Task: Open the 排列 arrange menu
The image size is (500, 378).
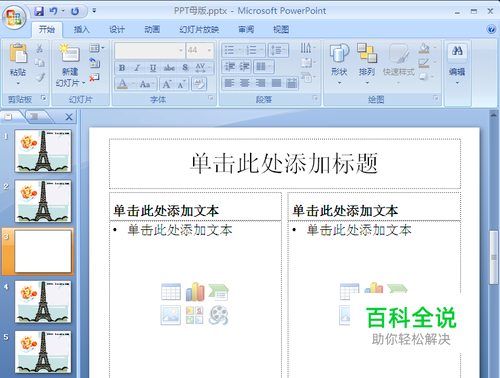Action: tap(367, 63)
